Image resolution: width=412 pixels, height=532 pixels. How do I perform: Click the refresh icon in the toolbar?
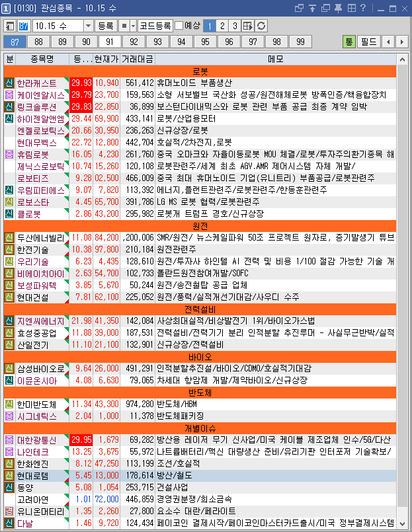click(x=262, y=26)
